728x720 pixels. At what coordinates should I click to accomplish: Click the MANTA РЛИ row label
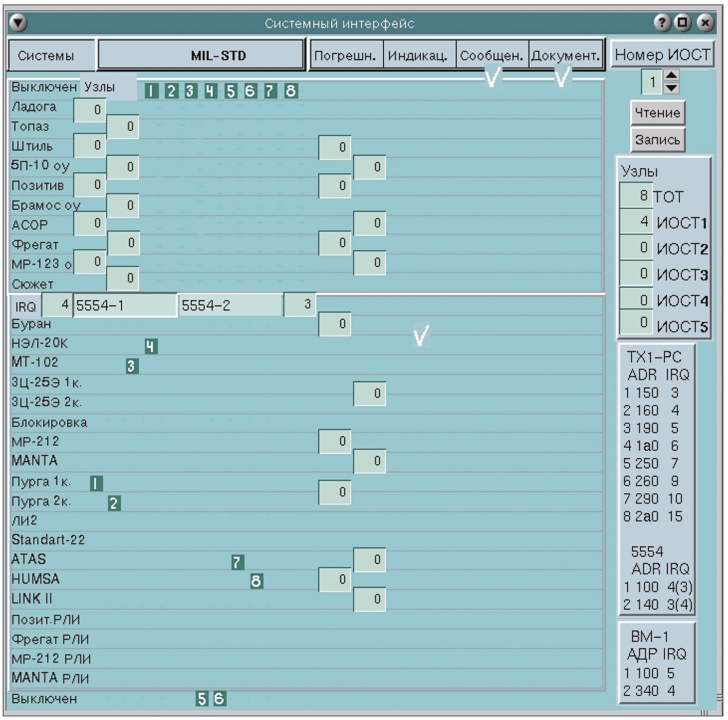[50, 678]
